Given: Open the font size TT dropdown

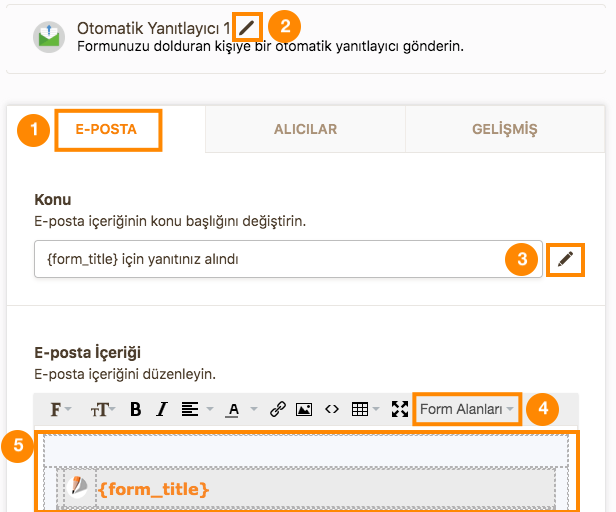Looking at the screenshot, I should point(103,409).
